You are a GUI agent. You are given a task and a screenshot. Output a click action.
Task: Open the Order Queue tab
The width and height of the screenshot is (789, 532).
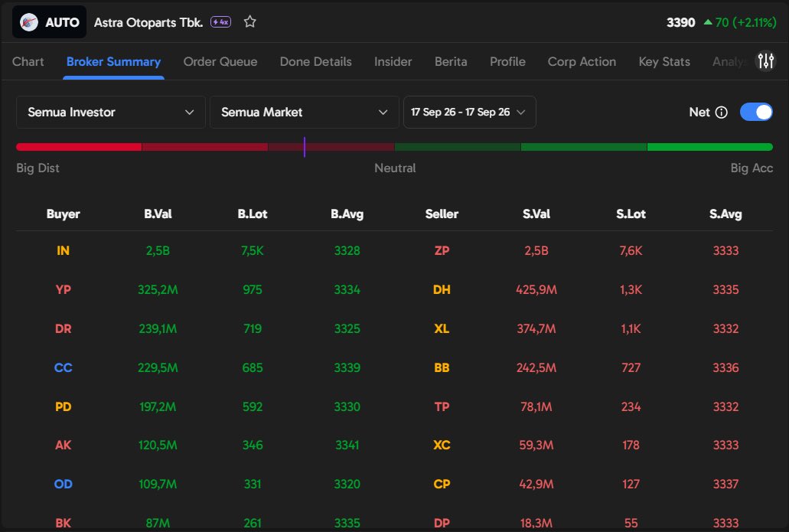(220, 61)
